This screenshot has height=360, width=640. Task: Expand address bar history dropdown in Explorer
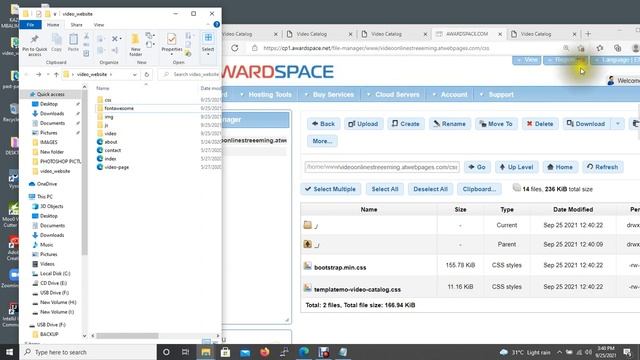(x=135, y=74)
